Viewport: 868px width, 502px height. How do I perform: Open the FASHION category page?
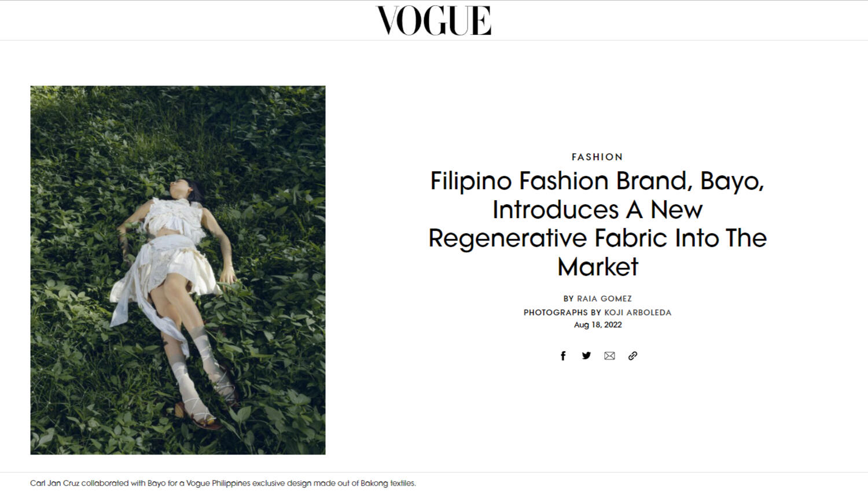(597, 157)
